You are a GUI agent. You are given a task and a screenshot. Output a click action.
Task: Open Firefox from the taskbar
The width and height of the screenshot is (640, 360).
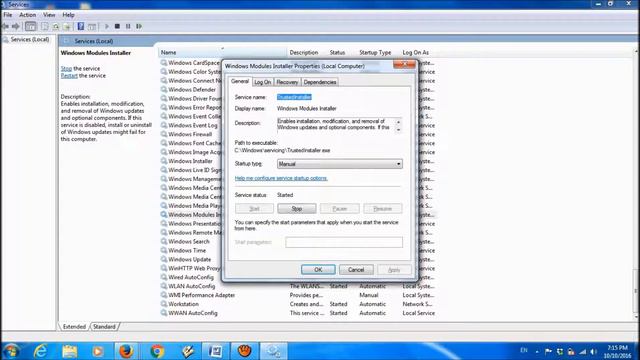point(126,351)
